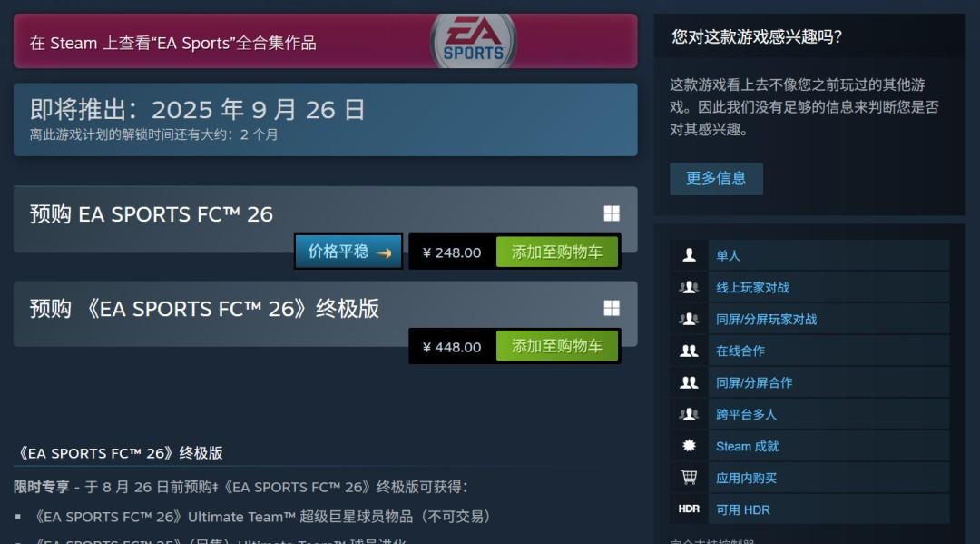Open the 同屏/分屏玩家对战 feature link

766,320
